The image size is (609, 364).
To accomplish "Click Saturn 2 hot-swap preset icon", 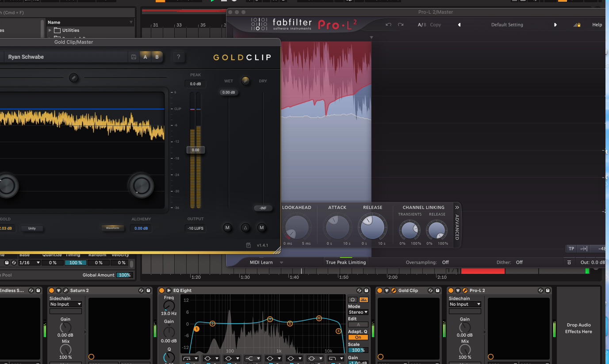I will 142,290.
